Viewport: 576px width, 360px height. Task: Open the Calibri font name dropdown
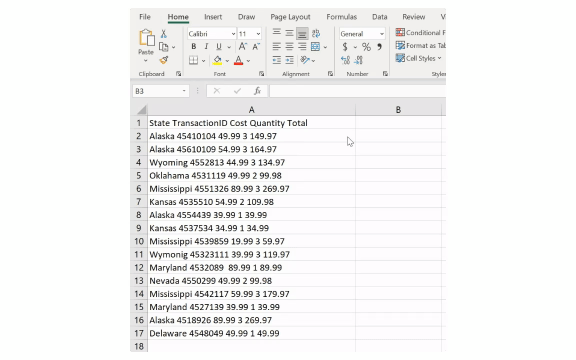pos(212,34)
